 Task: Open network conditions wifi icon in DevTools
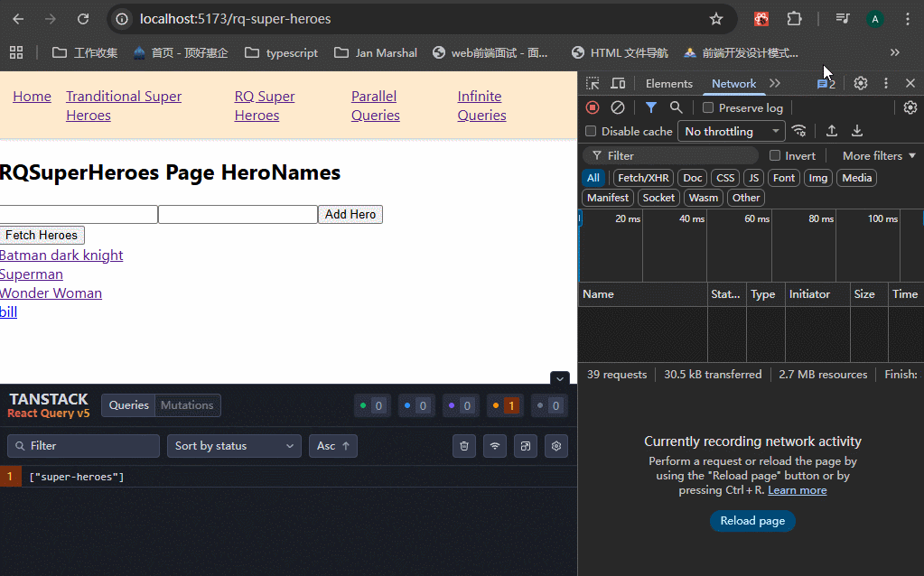point(798,131)
